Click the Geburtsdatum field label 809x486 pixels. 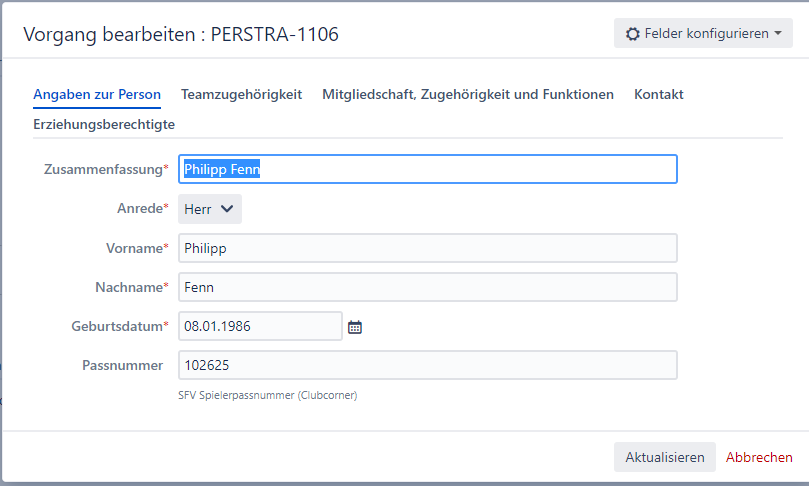click(x=118, y=326)
